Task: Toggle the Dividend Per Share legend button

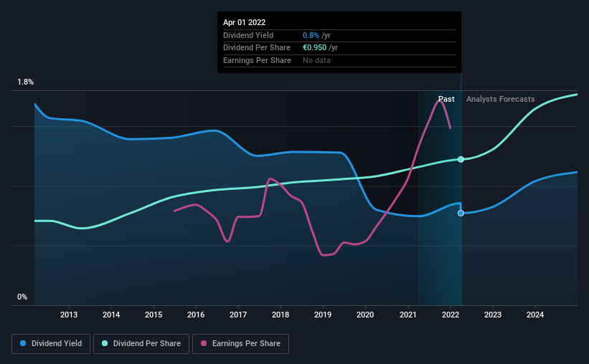Action: click(x=141, y=344)
